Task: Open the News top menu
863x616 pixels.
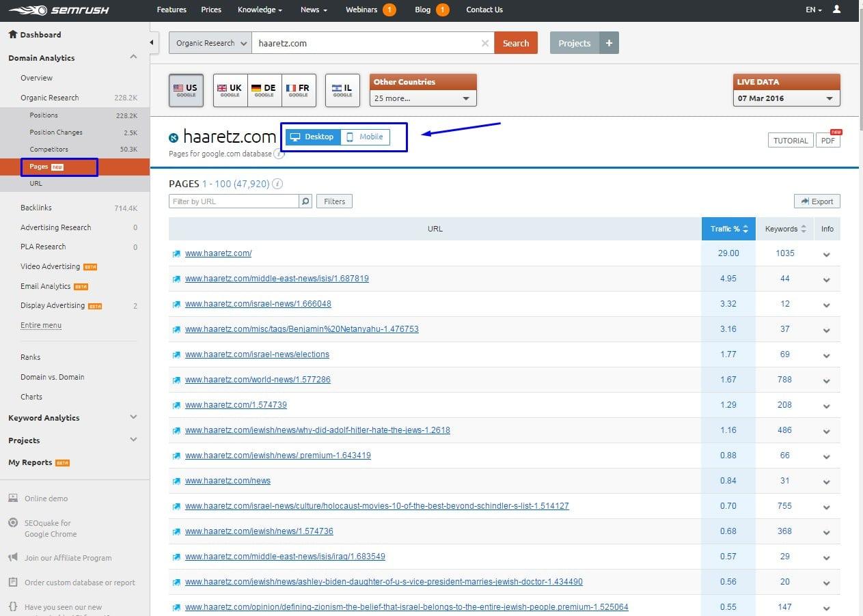Action: tap(314, 10)
